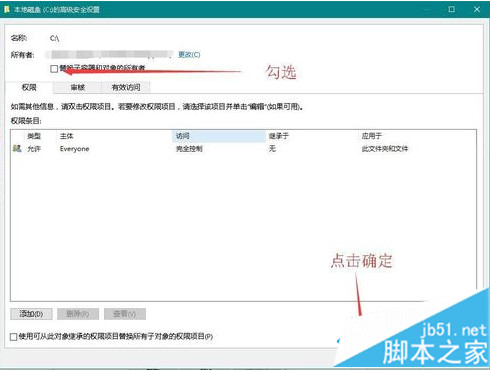Click the 类型 column header

34,136
